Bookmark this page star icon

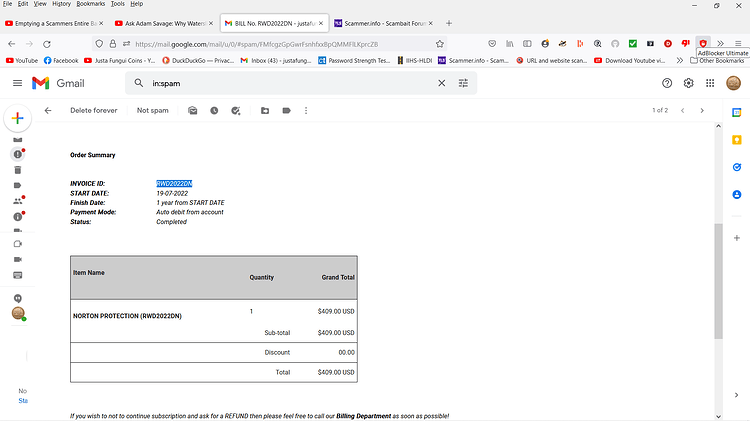[440, 44]
